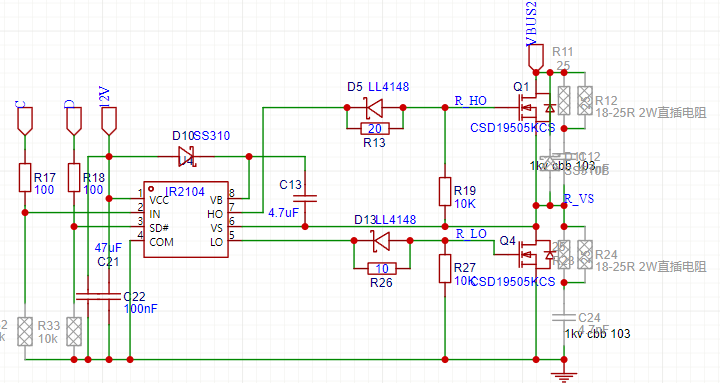Click the R18 designator text
The width and height of the screenshot is (720, 383).
pyautogui.click(x=94, y=178)
